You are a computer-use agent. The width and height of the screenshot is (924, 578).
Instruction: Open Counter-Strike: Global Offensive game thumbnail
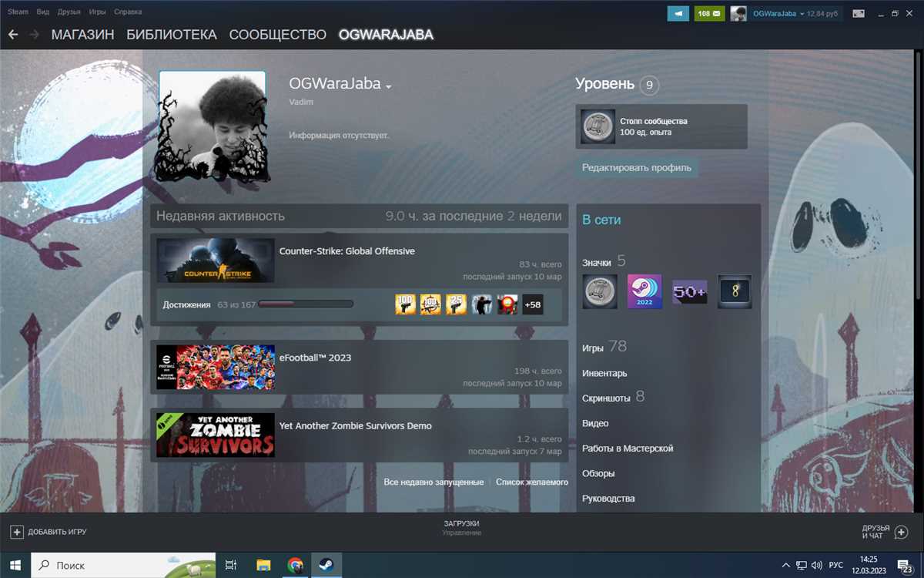pos(216,260)
